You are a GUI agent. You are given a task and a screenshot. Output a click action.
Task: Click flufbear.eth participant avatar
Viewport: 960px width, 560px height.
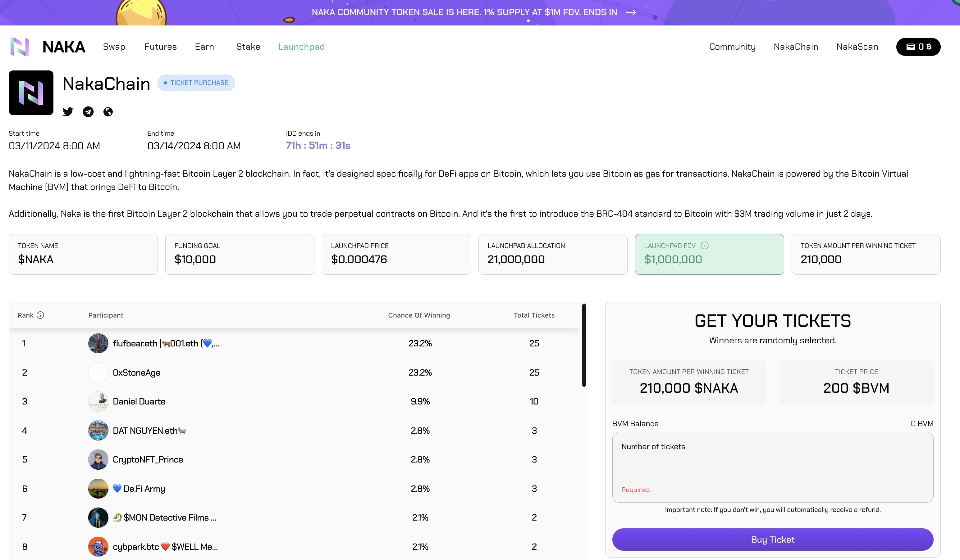click(98, 343)
